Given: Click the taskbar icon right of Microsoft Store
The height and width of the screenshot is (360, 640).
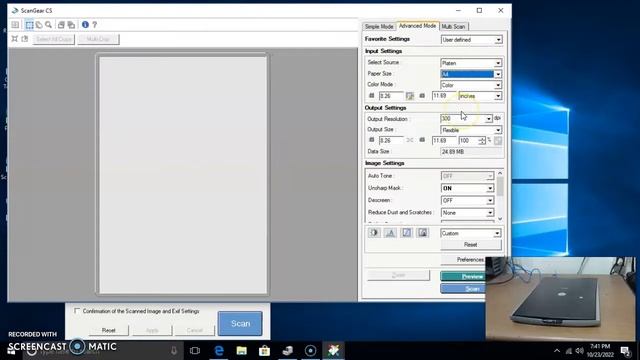Looking at the screenshot, I should (x=287, y=350).
